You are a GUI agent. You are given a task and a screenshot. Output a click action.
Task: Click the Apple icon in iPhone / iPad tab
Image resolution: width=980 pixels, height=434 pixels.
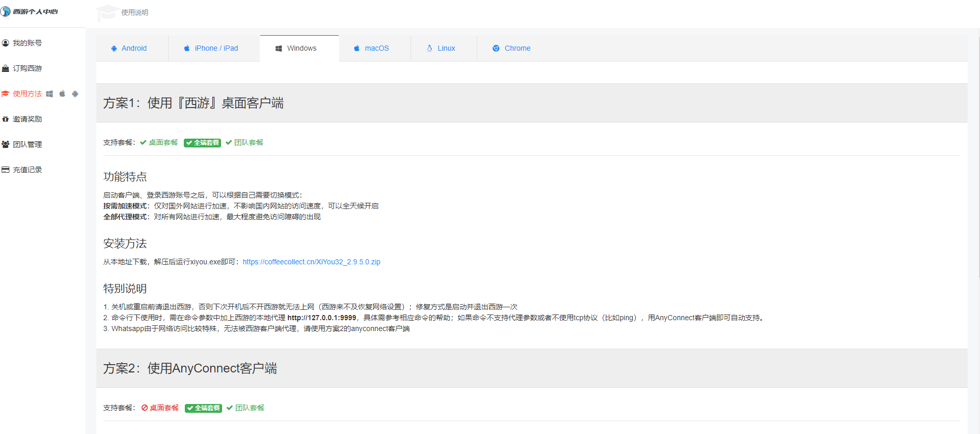[x=187, y=48]
